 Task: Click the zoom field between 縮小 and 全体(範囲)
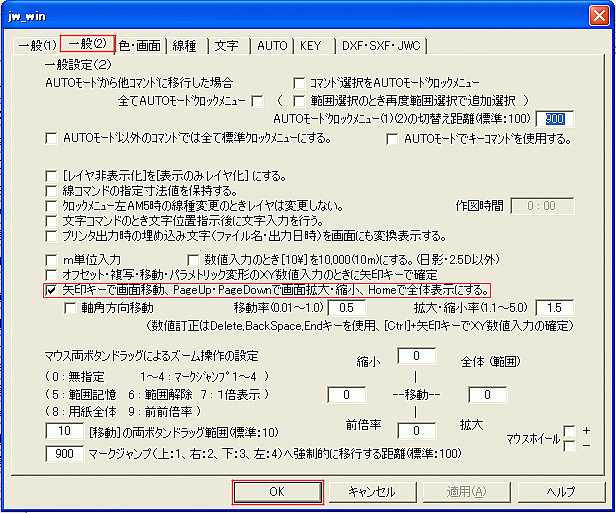pyautogui.click(x=416, y=356)
